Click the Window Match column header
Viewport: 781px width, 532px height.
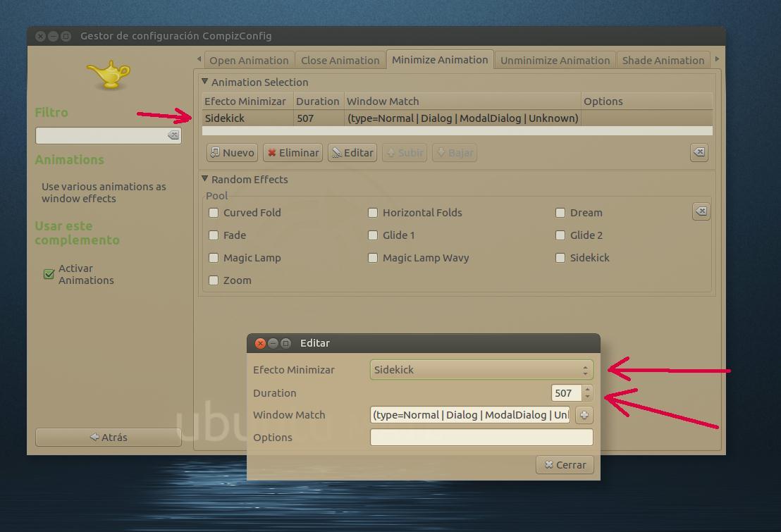pos(462,101)
